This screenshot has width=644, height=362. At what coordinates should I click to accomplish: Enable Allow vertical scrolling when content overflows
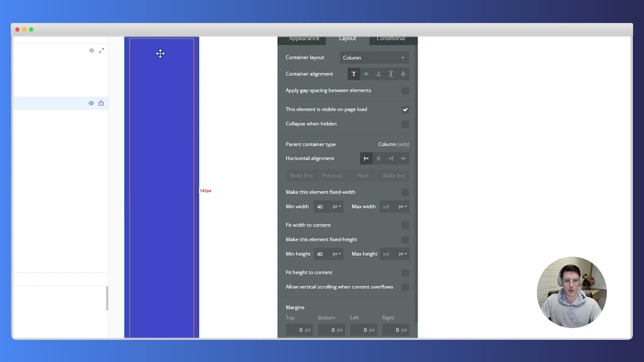point(405,287)
